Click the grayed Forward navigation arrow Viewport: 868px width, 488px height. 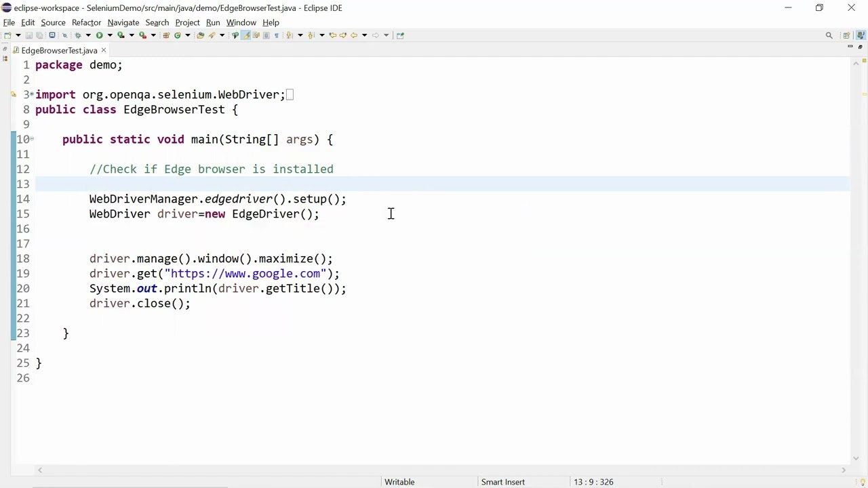point(375,35)
